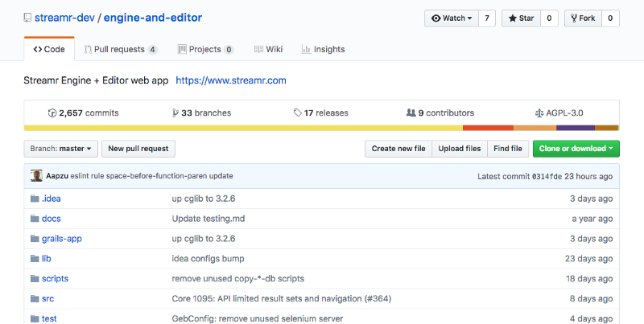Fork the repository
Image resolution: width=644 pixels, height=324 pixels.
[x=583, y=18]
